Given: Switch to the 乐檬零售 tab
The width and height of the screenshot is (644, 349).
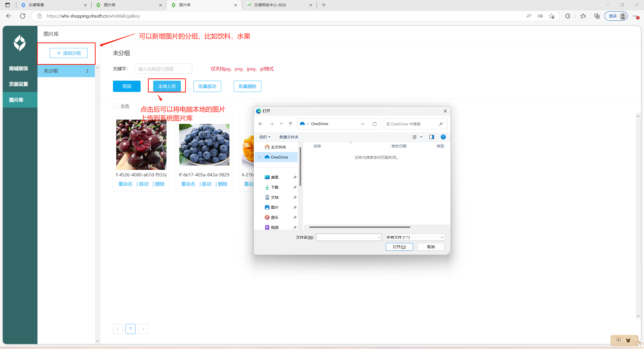Looking at the screenshot, I should coord(54,5).
